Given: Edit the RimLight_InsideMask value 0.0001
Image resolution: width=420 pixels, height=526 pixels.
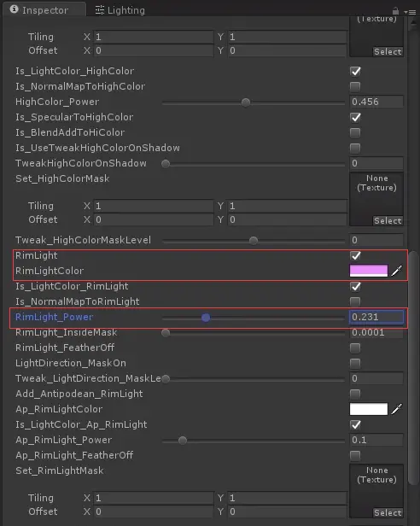Looking at the screenshot, I should click(x=376, y=332).
